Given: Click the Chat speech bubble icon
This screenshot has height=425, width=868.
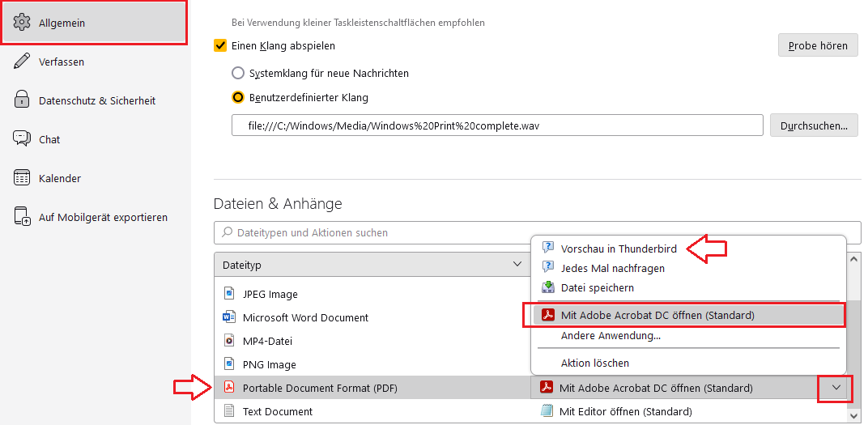Looking at the screenshot, I should click(22, 139).
